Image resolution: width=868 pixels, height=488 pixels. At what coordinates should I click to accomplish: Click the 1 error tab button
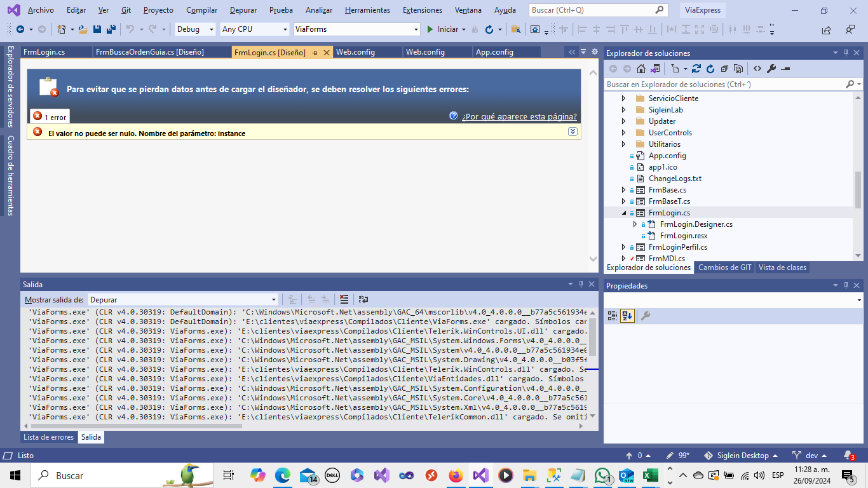coord(50,117)
